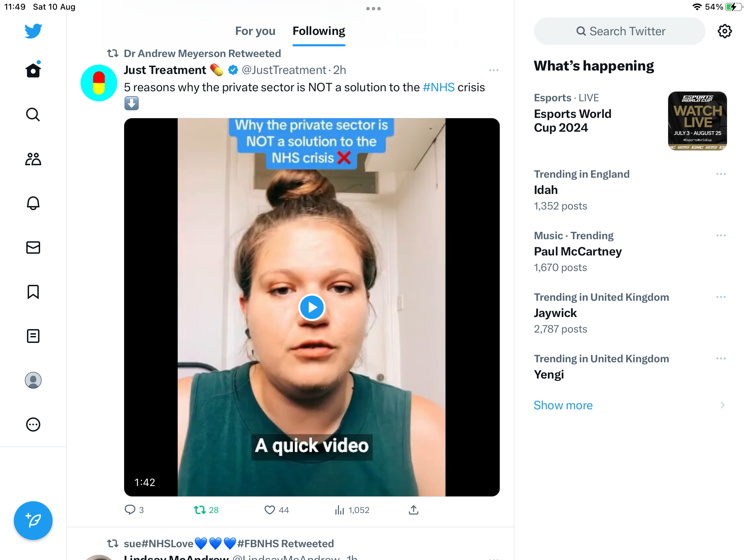Play the NHS crisis video
This screenshot has width=747, height=560.
tap(312, 307)
